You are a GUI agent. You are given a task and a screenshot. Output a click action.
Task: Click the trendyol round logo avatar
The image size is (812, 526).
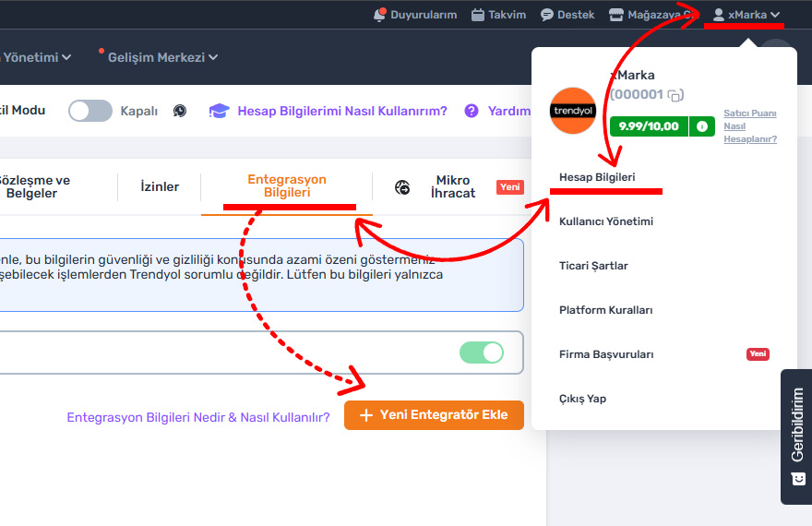pyautogui.click(x=573, y=110)
